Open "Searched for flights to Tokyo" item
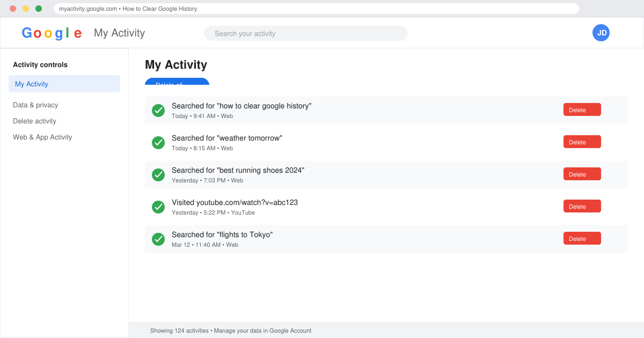Screen dimensions: 644x338 point(222,234)
